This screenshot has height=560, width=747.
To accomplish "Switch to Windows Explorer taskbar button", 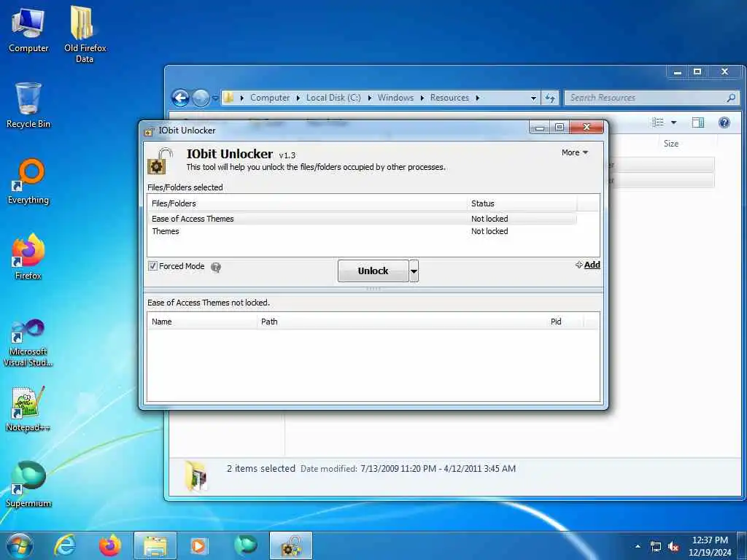I will (155, 545).
